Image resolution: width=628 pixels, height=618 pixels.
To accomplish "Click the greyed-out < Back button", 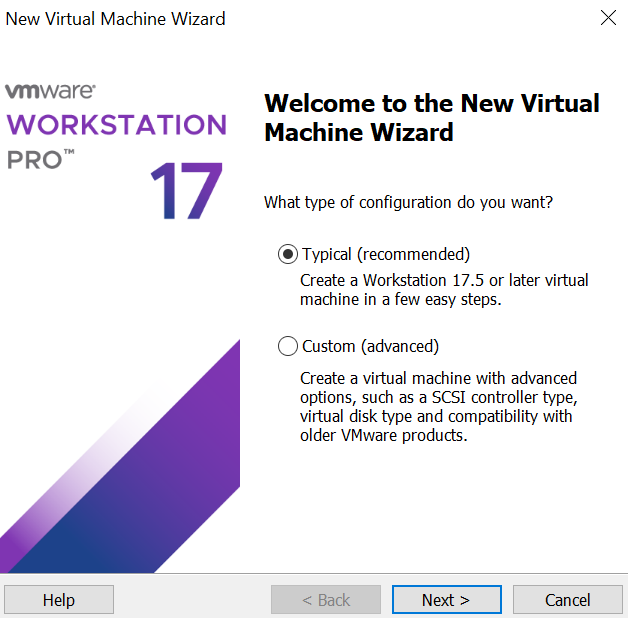I will 326,600.
